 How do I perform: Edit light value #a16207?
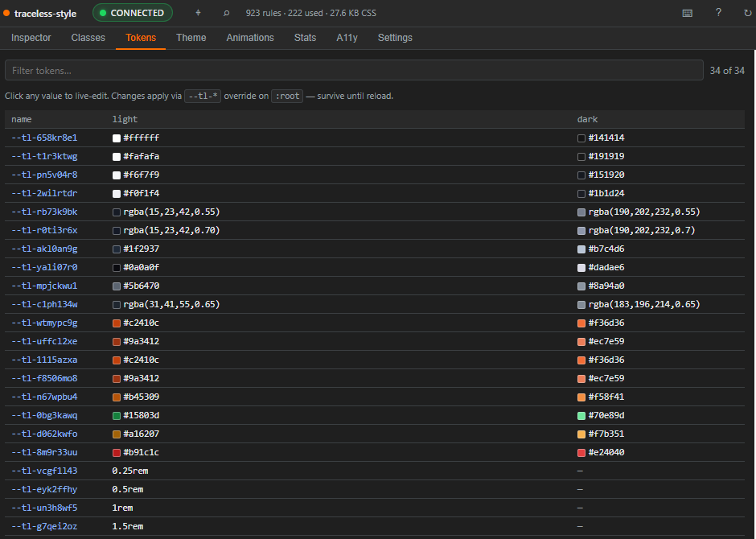pos(142,434)
